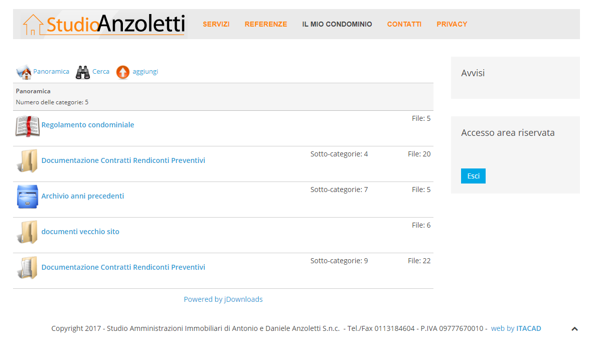The width and height of the screenshot is (593, 364).
Task: Click the Panoramica house icon
Action: pos(24,72)
